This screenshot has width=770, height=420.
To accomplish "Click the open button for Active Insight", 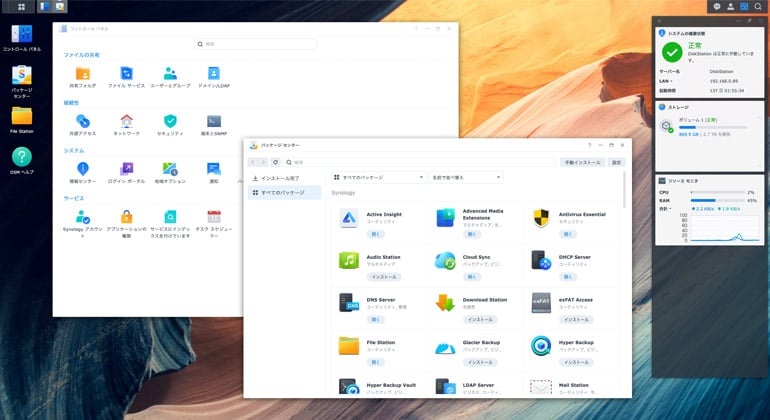I will coord(376,234).
